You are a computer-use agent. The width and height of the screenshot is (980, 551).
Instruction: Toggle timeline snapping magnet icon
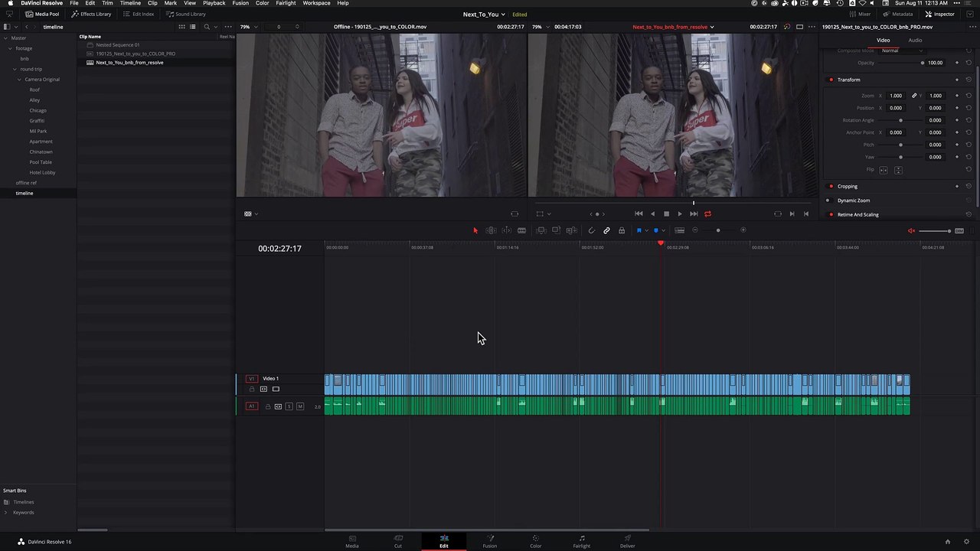pyautogui.click(x=591, y=230)
